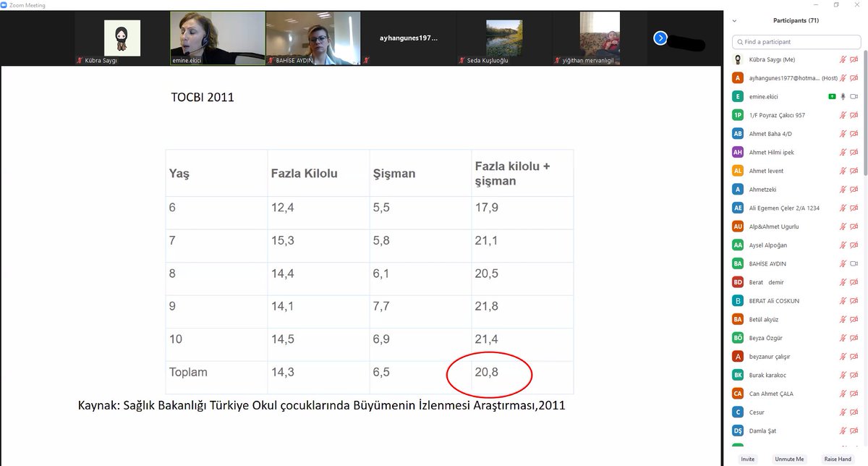The image size is (868, 466).
Task: Click active microphone icon for emine.ekici
Action: [x=843, y=96]
